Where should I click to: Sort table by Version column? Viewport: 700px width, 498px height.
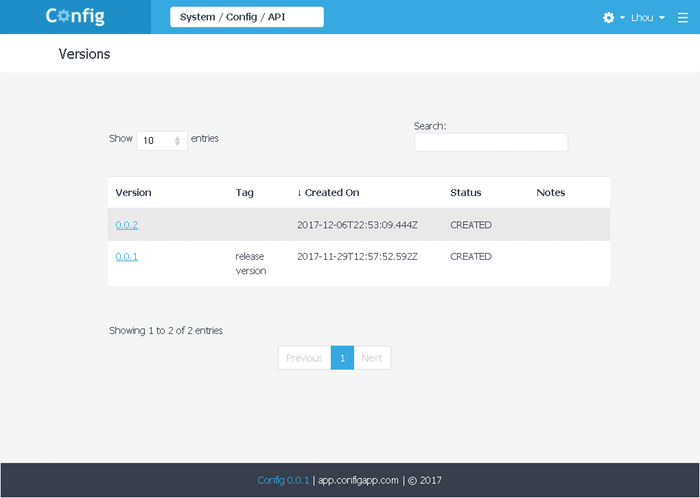(x=133, y=192)
